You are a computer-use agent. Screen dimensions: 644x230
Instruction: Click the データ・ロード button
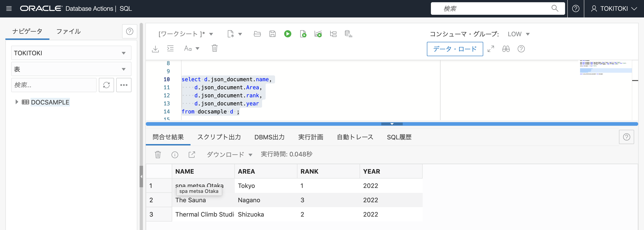455,49
